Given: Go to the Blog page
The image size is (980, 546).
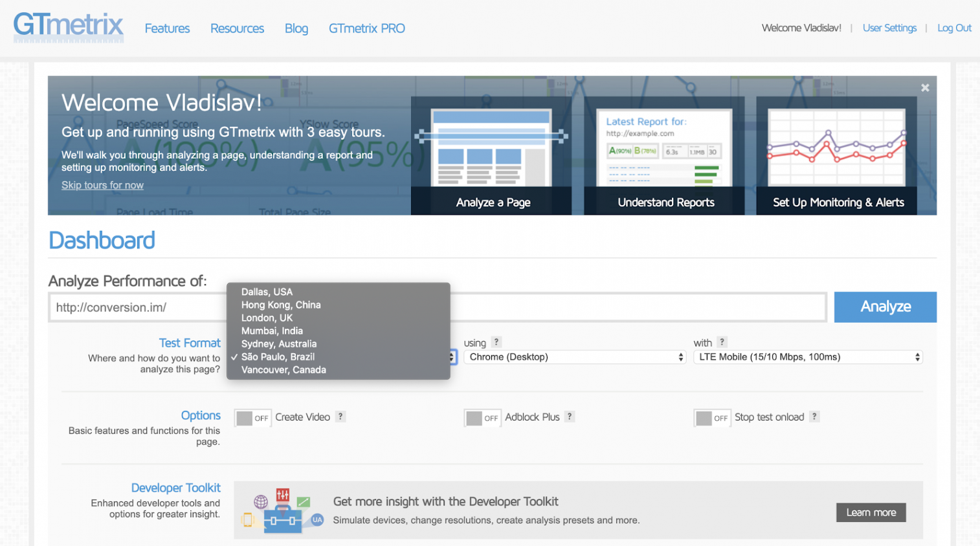Looking at the screenshot, I should pos(296,28).
